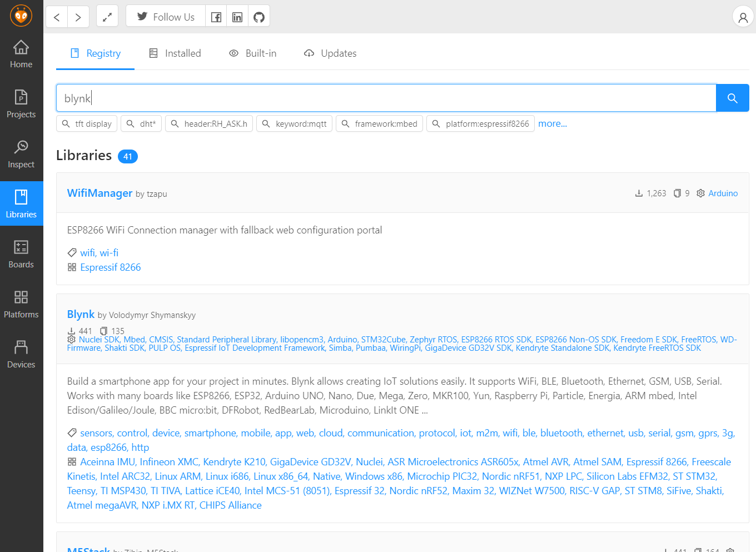Click the 'esp8266' keyword tag
This screenshot has height=552, width=756.
click(x=109, y=447)
